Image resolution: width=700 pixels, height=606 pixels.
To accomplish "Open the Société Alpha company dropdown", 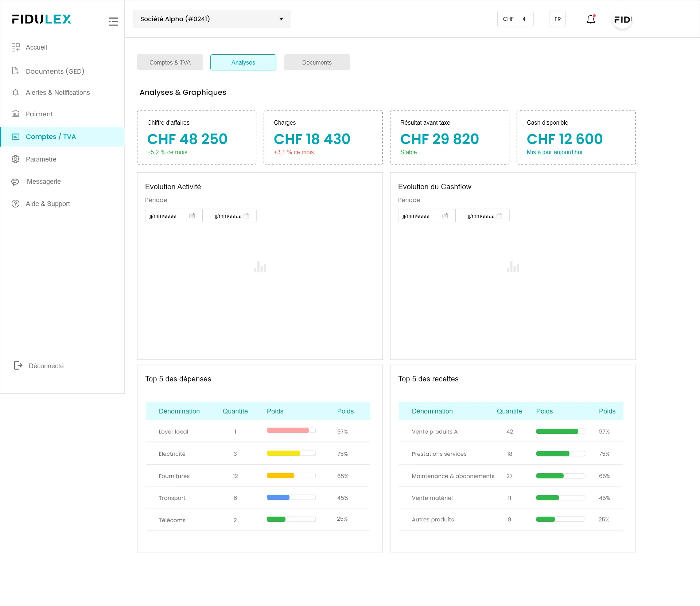I will click(211, 19).
